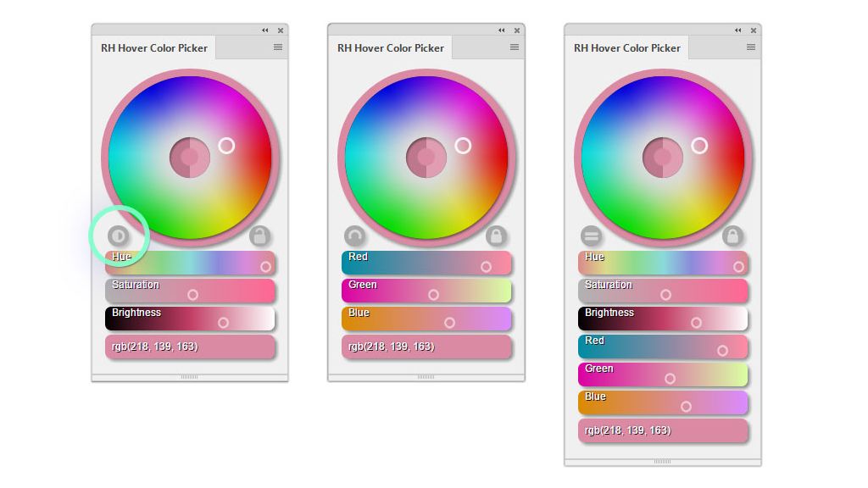Select the RH Hover Color Picker tab on the left panel

click(x=153, y=48)
